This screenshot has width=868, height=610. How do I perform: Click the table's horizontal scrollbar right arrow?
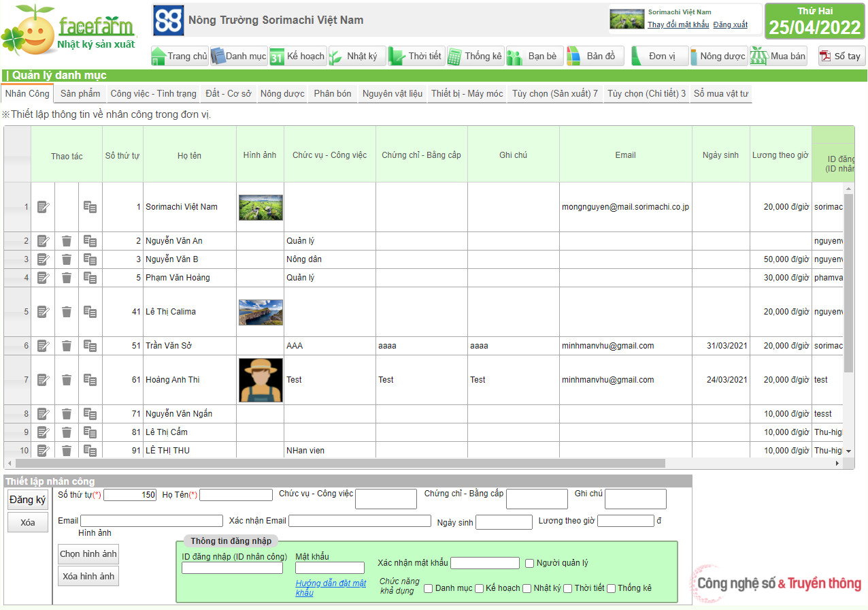[x=837, y=464]
